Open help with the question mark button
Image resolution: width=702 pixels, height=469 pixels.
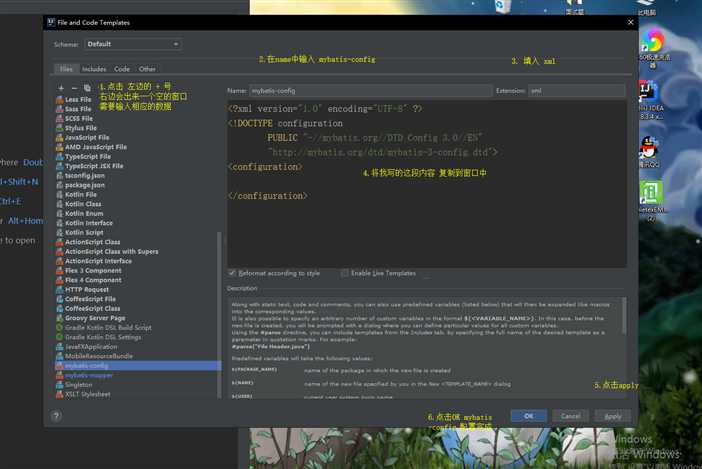(x=56, y=416)
